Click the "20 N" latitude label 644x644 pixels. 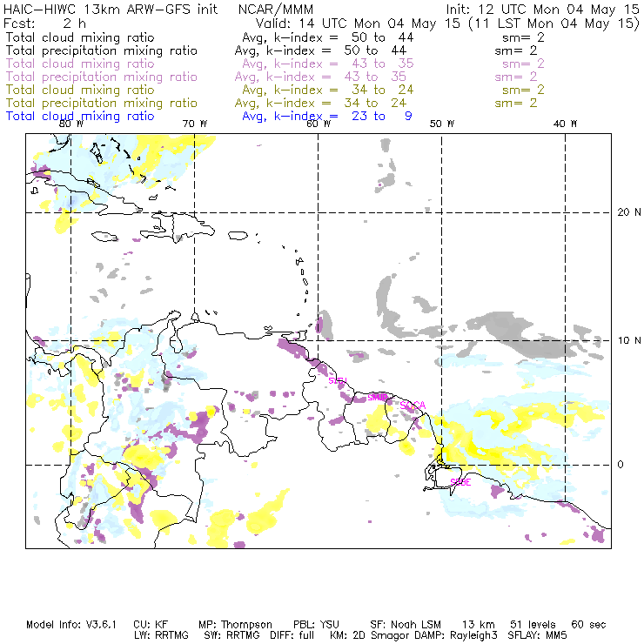[629, 212]
